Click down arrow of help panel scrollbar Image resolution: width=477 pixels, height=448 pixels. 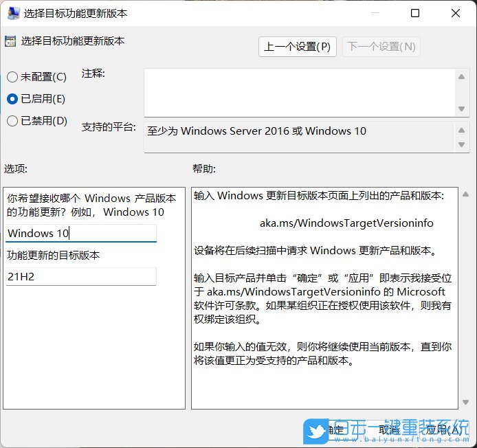(x=465, y=402)
